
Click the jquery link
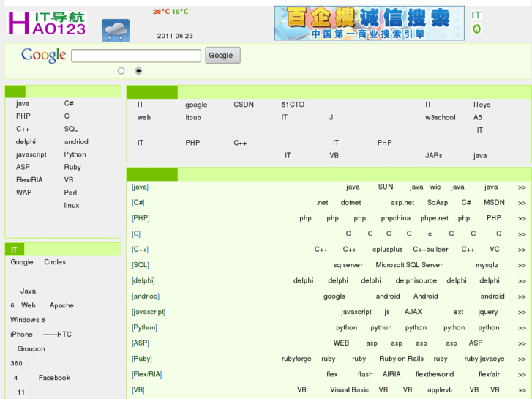488,312
